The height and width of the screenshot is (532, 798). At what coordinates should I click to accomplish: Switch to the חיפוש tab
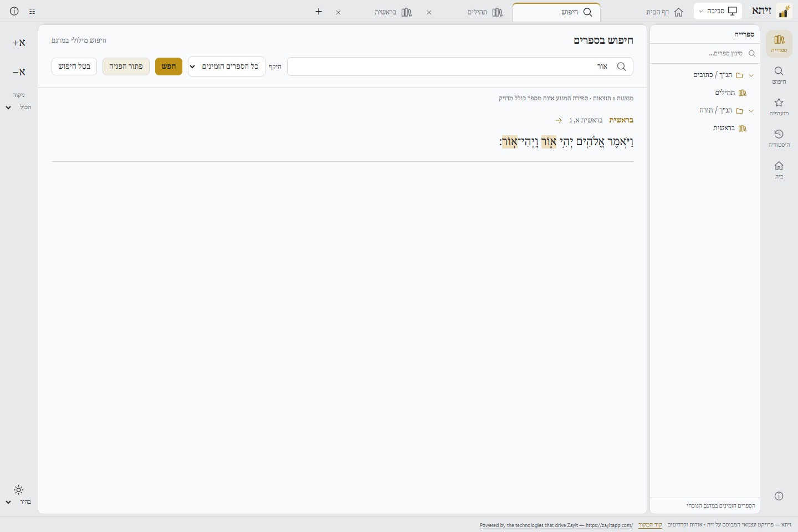(556, 12)
